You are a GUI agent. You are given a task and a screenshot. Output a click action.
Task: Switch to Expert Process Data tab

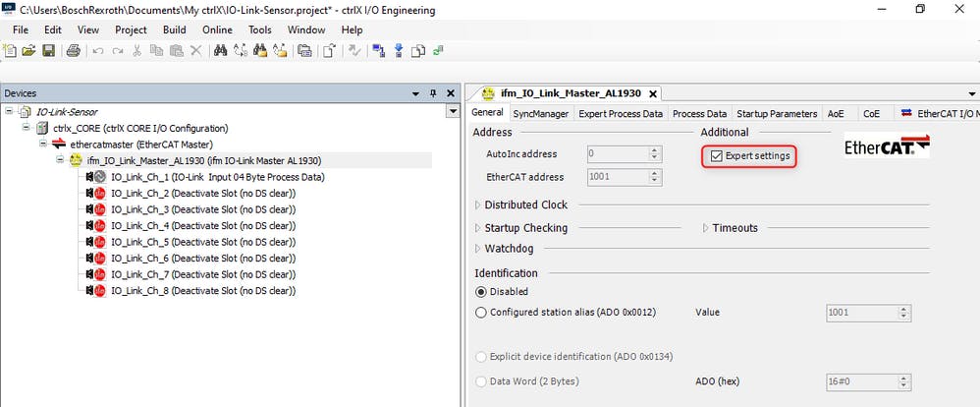pyautogui.click(x=621, y=114)
